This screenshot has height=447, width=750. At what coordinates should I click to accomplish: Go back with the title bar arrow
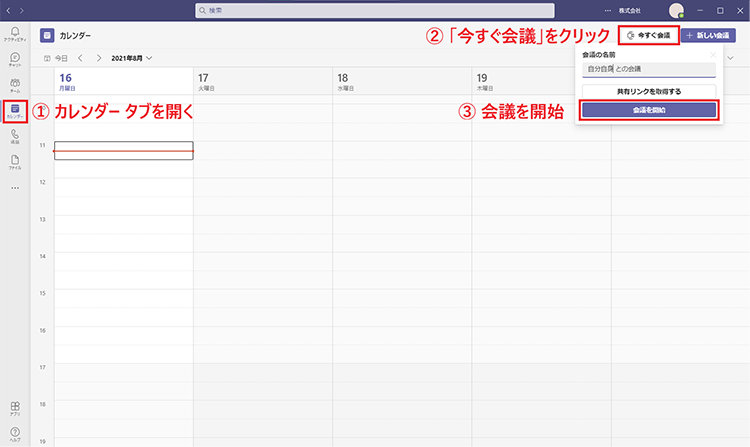click(x=8, y=11)
